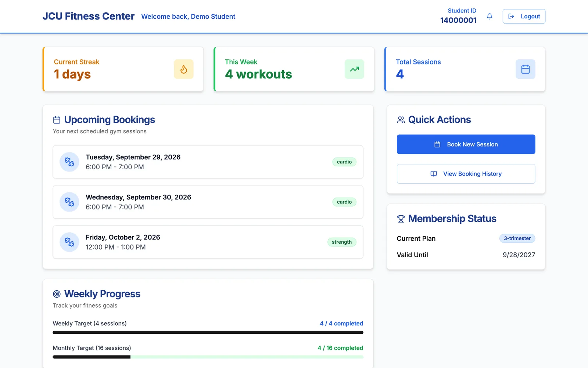This screenshot has height=368, width=588.
Task: Click "Welcome back, Demo Student" text
Action: [188, 17]
